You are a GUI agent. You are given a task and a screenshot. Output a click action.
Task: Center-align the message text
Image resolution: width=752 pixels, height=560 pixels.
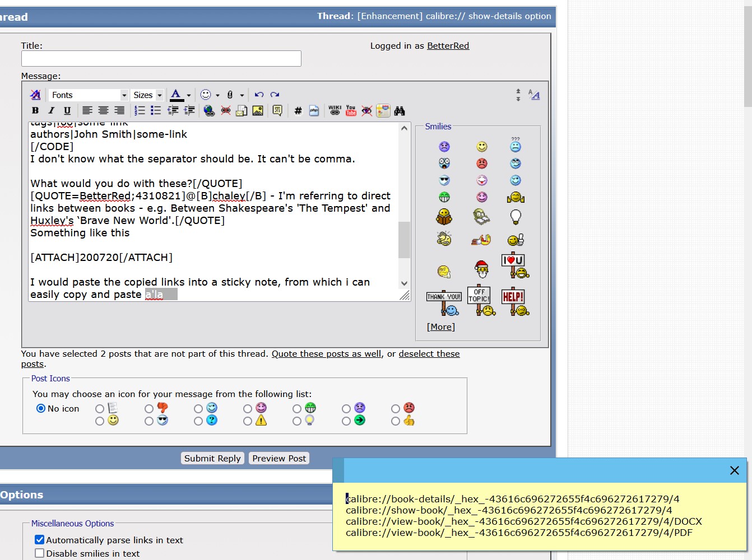click(103, 111)
